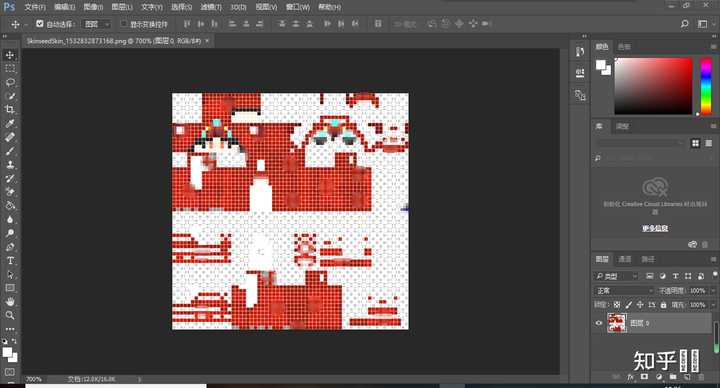Expand the collapsed toolbox double-arrow
The width and height of the screenshot is (720, 388).
coord(5,36)
